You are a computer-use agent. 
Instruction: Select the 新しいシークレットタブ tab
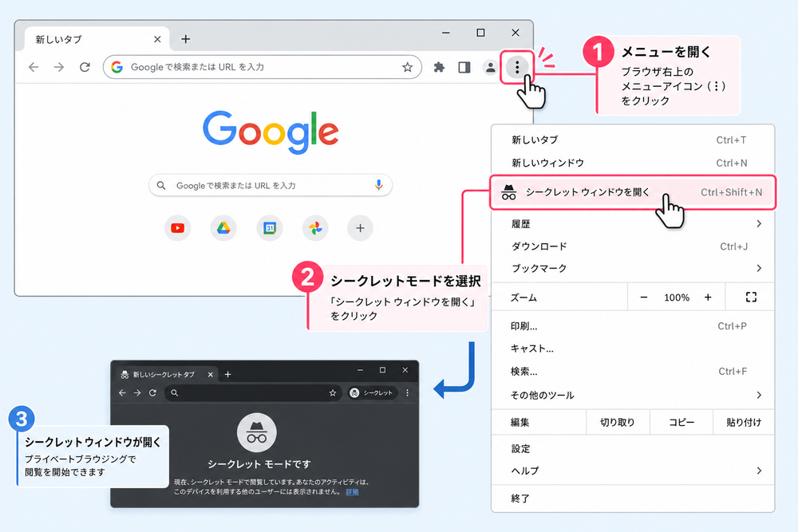(167, 374)
